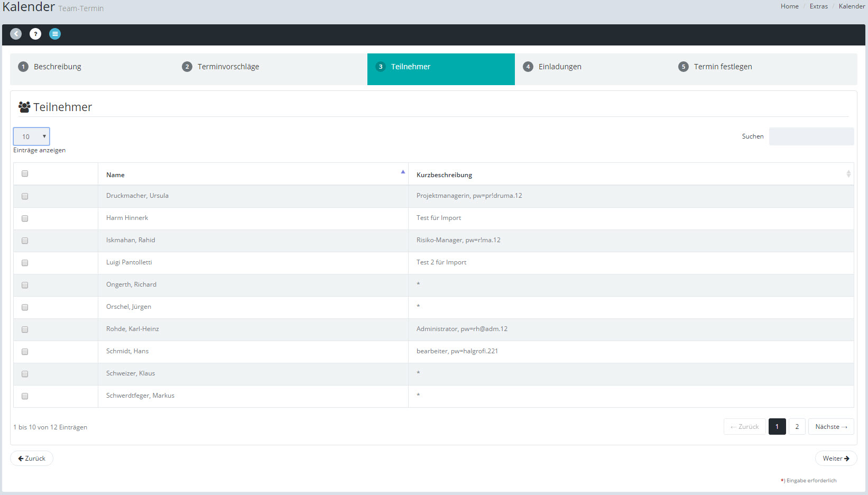Go to page 2 of the table
Image resolution: width=868 pixels, height=495 pixels.
(797, 427)
